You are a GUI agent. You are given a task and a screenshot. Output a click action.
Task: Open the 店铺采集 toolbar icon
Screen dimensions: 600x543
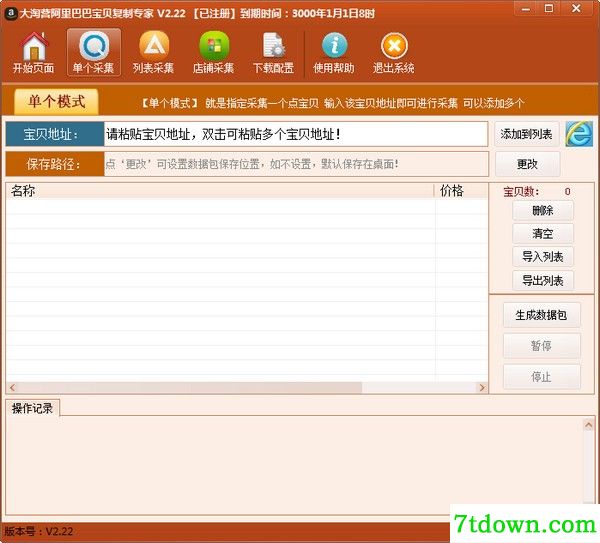(214, 52)
